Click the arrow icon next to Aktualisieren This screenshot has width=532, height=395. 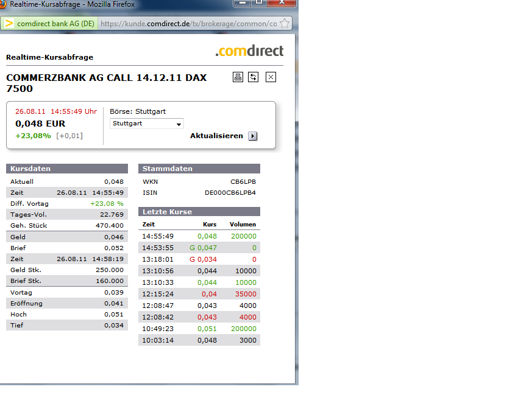tap(253, 136)
